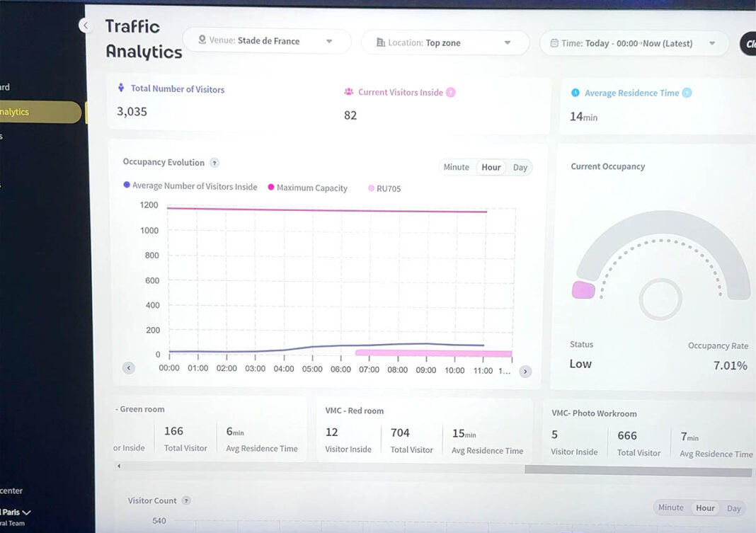Click the pink indicator on the occupancy gauge
The width and height of the screenshot is (756, 533).
coord(582,289)
